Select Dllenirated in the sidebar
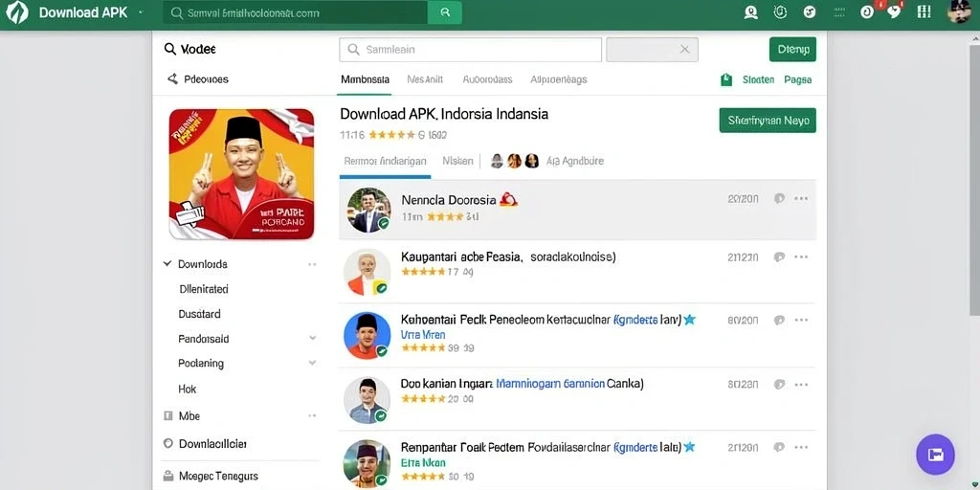Image resolution: width=980 pixels, height=490 pixels. coord(204,289)
